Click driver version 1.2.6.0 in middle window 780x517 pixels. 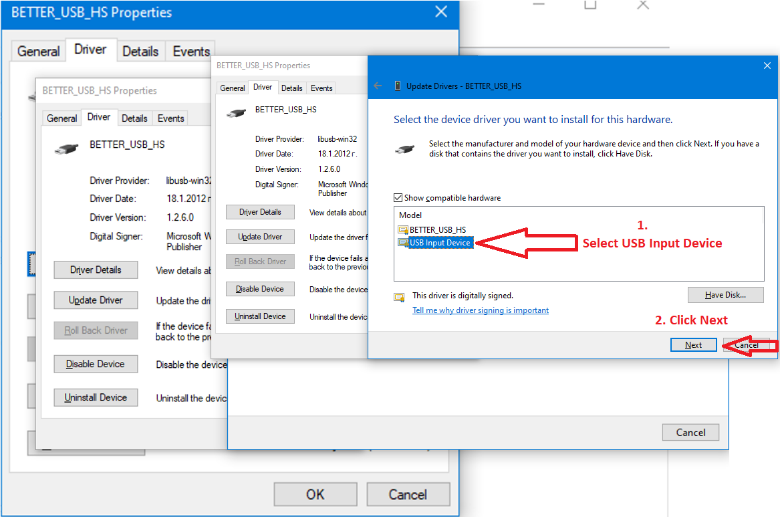tap(329, 169)
